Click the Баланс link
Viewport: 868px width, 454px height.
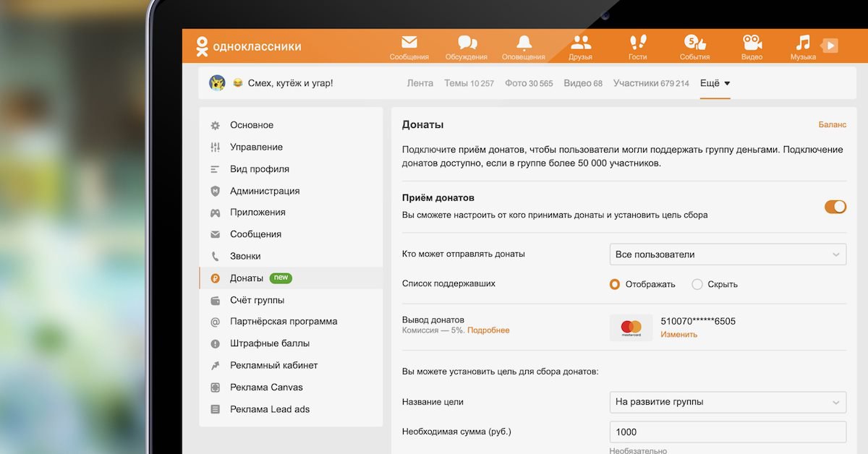tap(833, 124)
